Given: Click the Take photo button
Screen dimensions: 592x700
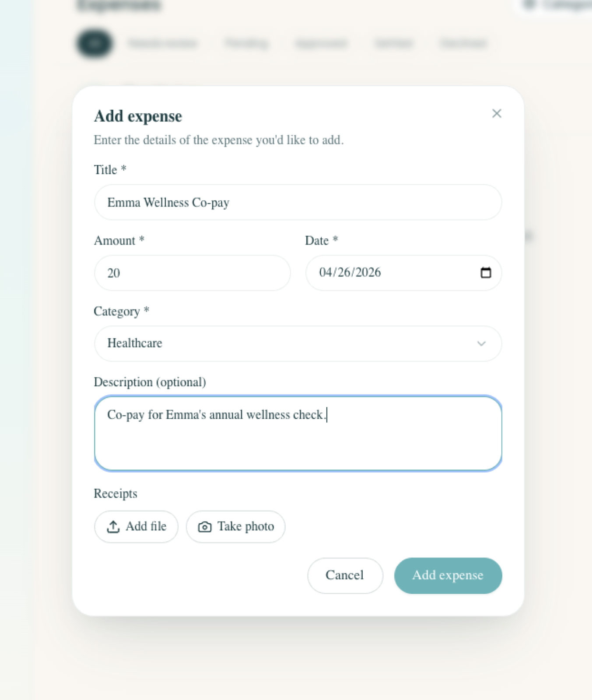Looking at the screenshot, I should pos(235,527).
